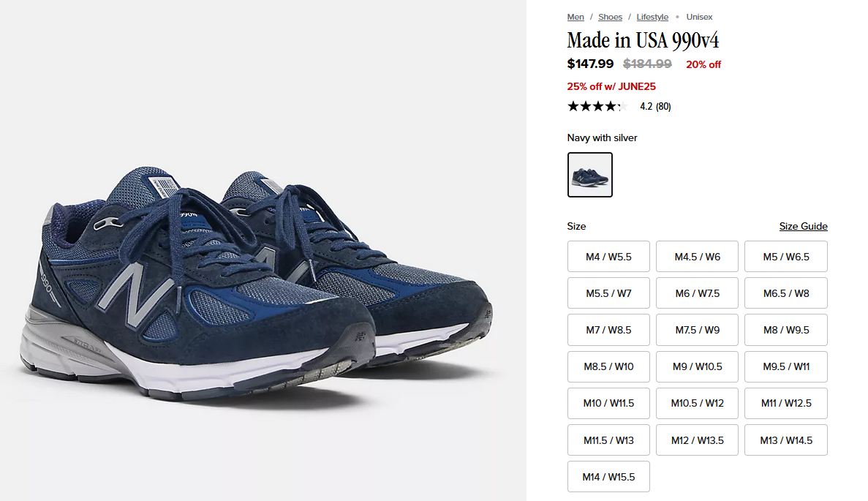
Task: Choose size M13 / W14.5
Action: tap(785, 440)
